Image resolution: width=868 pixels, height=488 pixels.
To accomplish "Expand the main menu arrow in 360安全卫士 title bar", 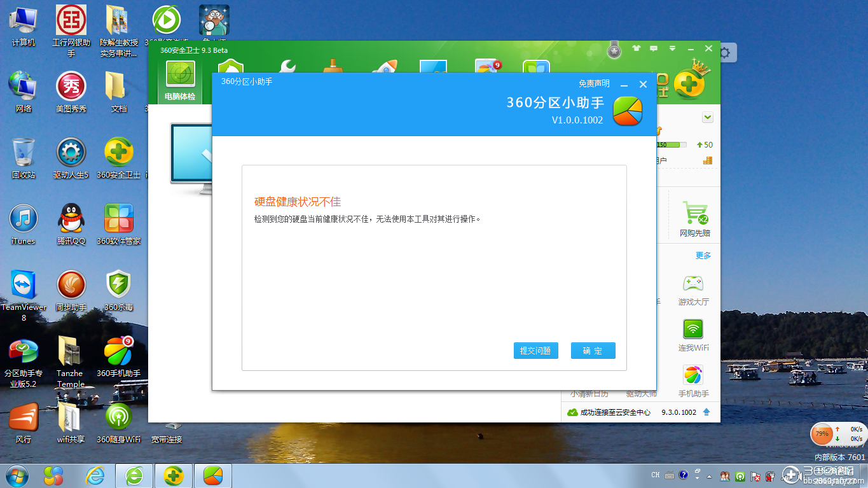I will click(672, 48).
